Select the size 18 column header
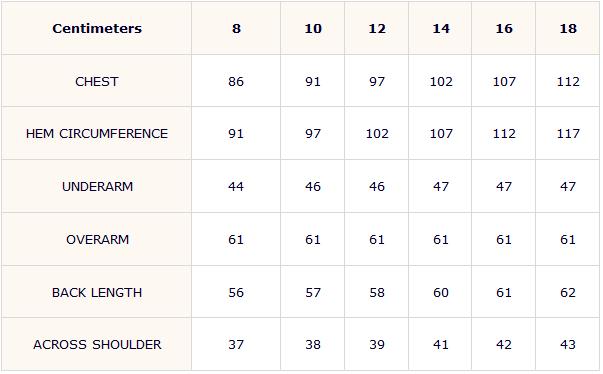Viewport: 603px width, 374px height. 568,28
